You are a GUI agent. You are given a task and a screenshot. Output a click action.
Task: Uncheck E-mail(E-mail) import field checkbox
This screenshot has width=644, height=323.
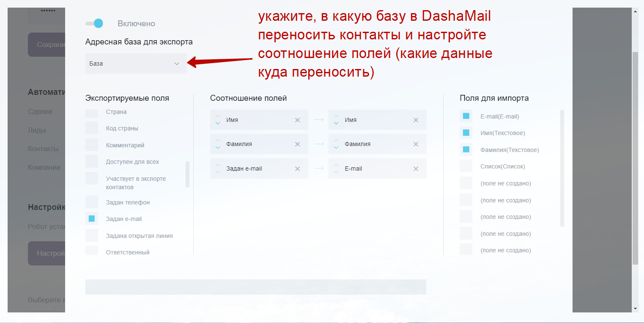pos(466,116)
